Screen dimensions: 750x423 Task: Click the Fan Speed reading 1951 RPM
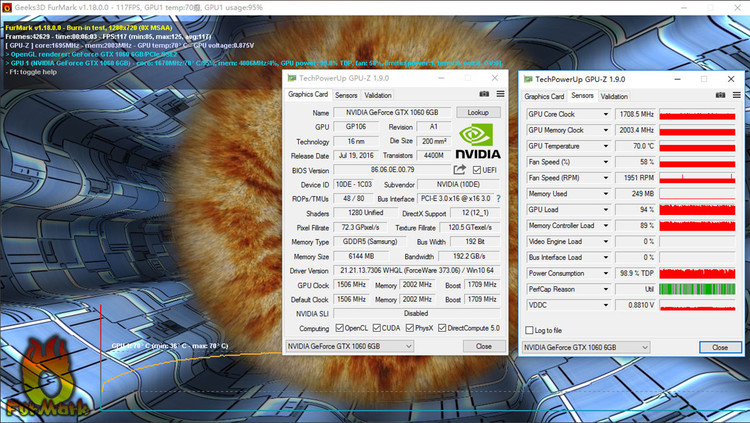click(635, 178)
